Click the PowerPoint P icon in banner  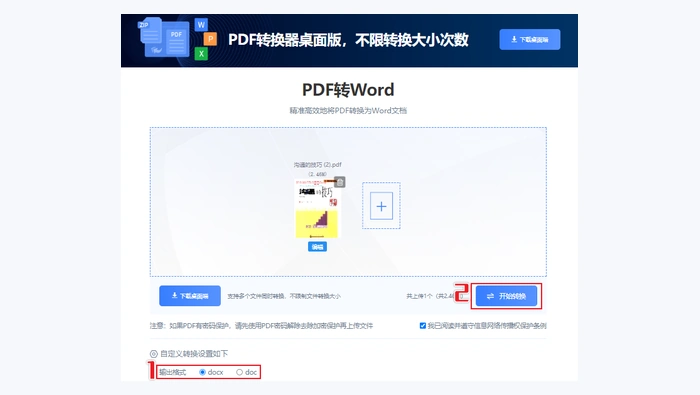pyautogui.click(x=210, y=39)
